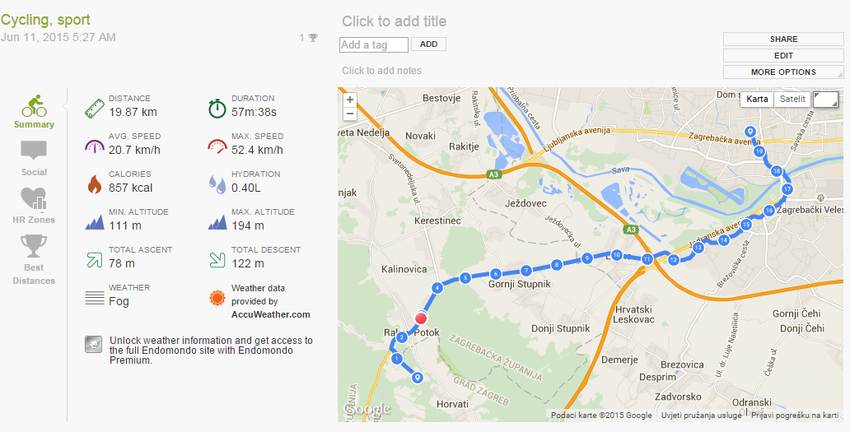Select the Karta map type
This screenshot has width=850, height=432.
[758, 99]
